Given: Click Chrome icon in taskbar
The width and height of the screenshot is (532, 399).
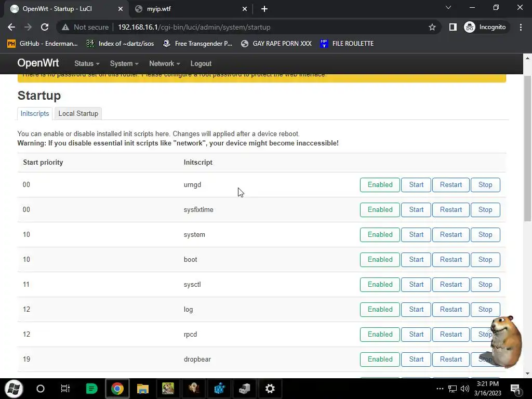Looking at the screenshot, I should (x=117, y=389).
